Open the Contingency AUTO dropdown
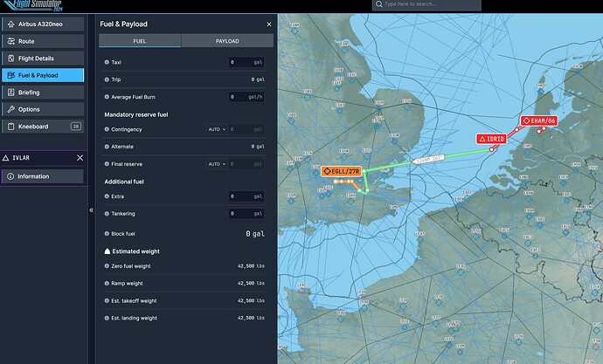This screenshot has height=364, width=603. [x=217, y=129]
